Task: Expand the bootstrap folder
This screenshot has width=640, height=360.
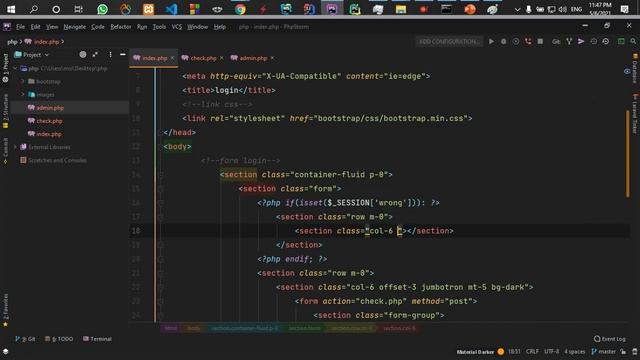Action: tap(23, 82)
